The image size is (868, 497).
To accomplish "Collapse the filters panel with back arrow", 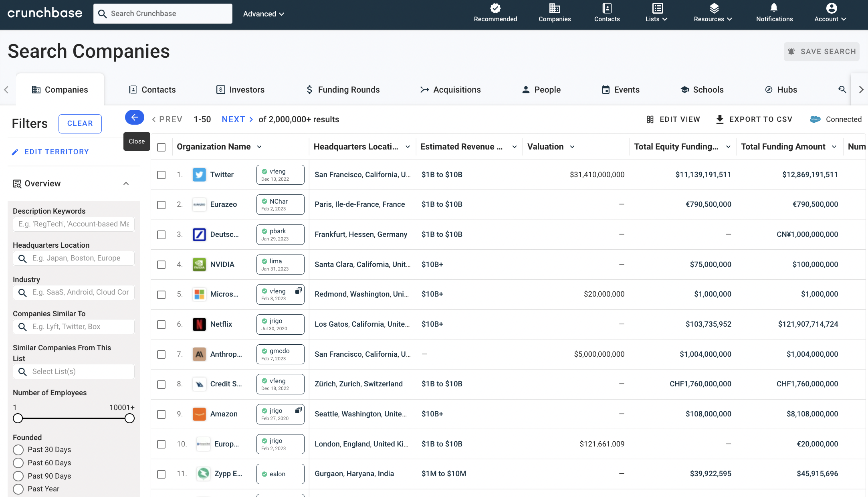I will tap(134, 117).
